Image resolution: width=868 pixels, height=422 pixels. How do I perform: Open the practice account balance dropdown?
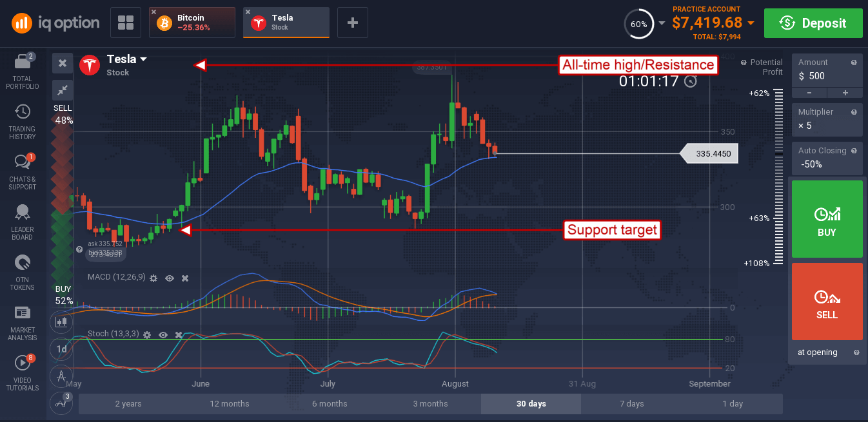pyautogui.click(x=751, y=23)
